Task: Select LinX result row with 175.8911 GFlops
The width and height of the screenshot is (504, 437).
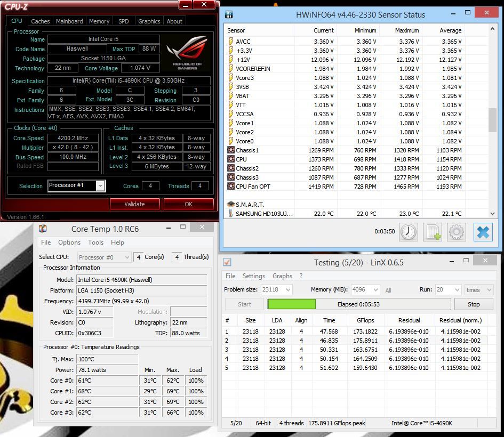Action: pyautogui.click(x=355, y=341)
